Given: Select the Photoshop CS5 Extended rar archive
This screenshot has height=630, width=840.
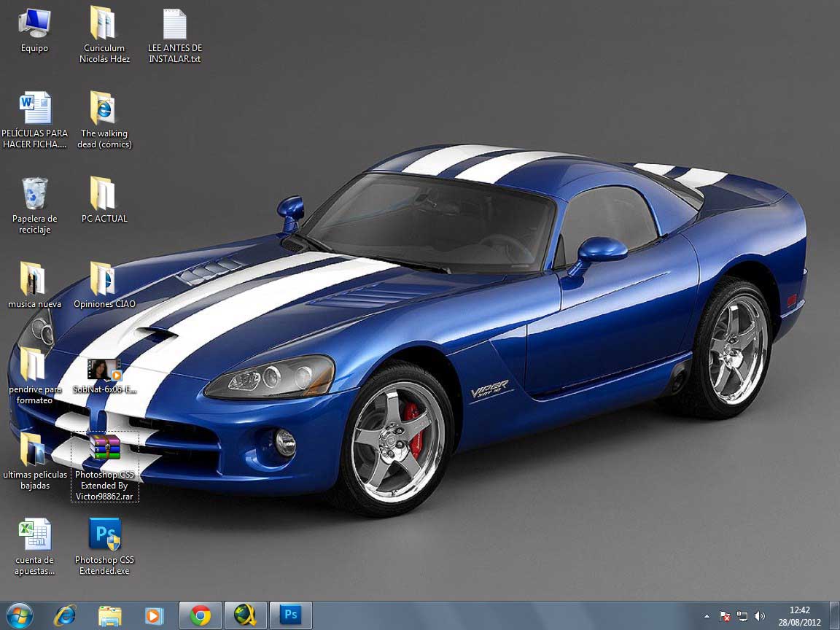Looking at the screenshot, I should coord(104,448).
